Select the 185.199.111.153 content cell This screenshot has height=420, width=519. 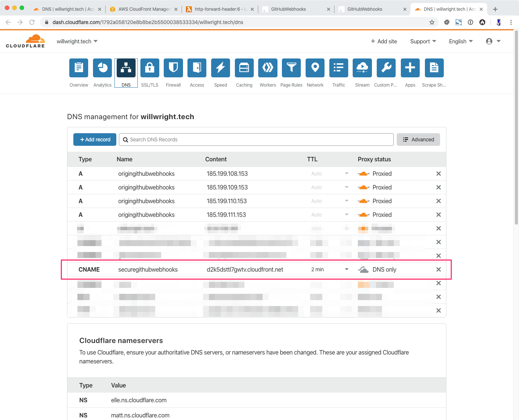point(226,215)
